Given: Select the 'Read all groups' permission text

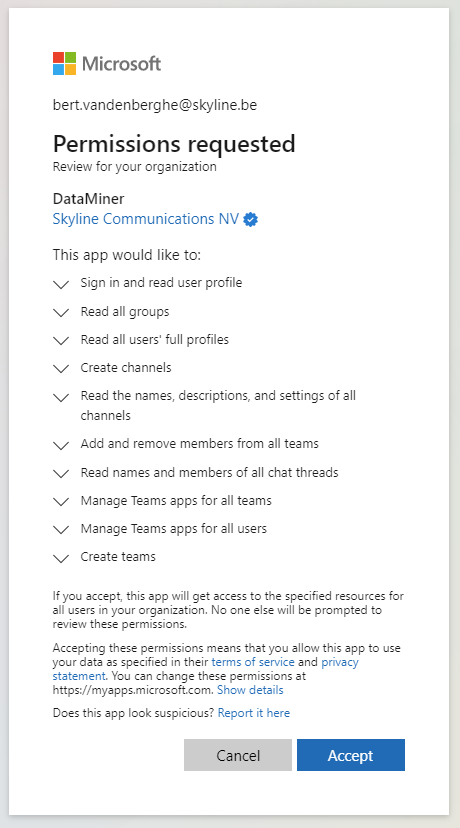Looking at the screenshot, I should click(x=125, y=312).
